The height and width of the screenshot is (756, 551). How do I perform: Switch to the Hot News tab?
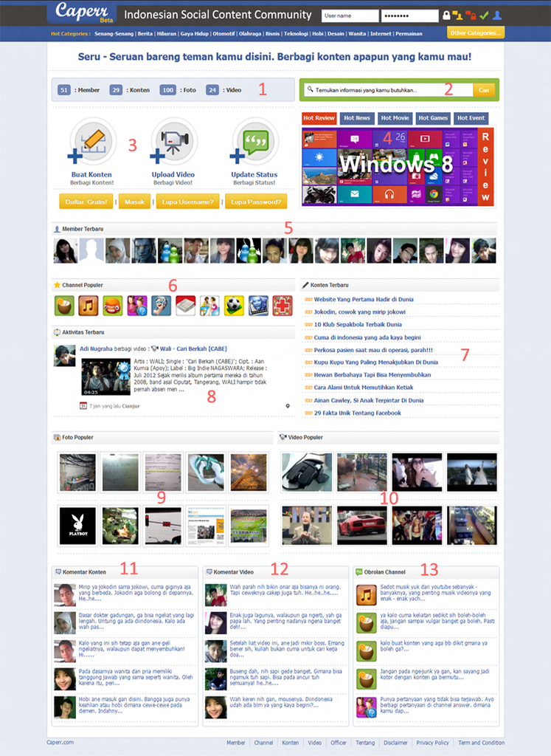(x=357, y=117)
